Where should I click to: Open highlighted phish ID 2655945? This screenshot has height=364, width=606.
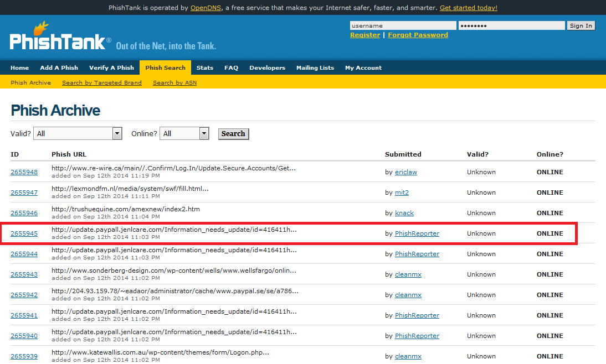point(24,233)
